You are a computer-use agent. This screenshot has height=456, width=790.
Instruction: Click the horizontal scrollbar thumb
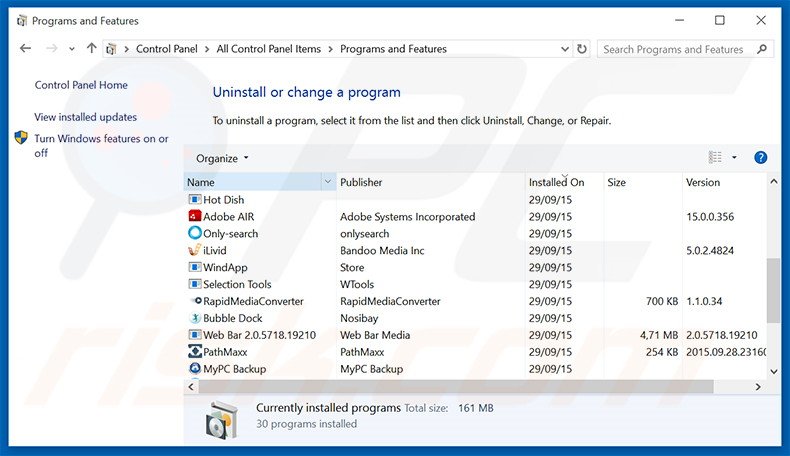[456, 386]
